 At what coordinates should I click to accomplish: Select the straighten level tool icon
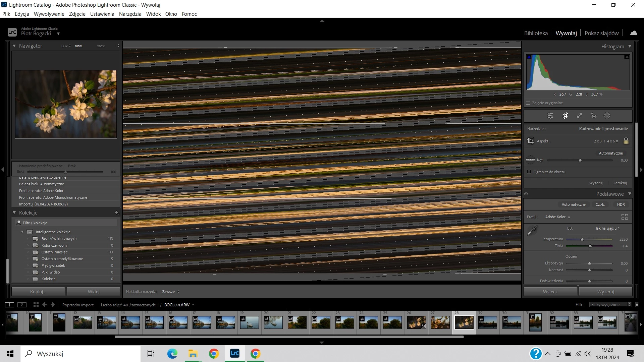pos(530,160)
